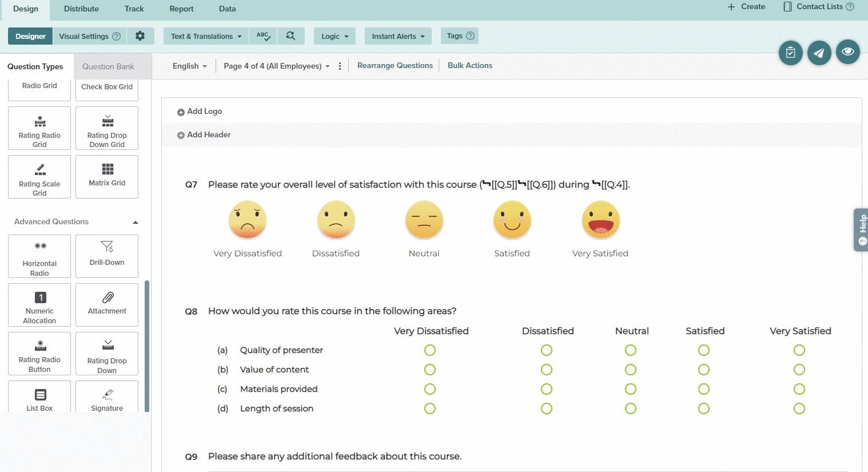Click the Radio Grid question type
This screenshot has height=472, width=868.
click(39, 90)
